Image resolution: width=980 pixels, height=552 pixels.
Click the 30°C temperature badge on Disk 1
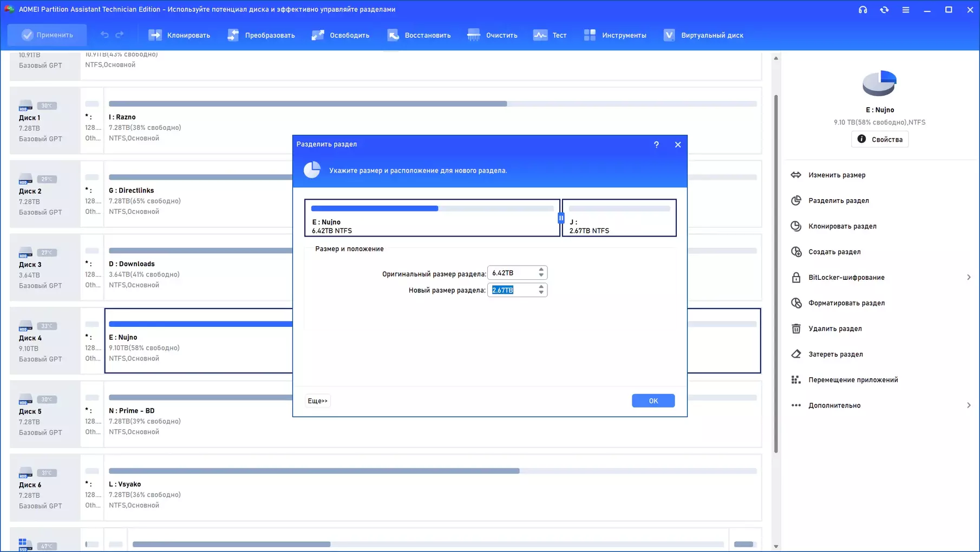click(x=47, y=106)
